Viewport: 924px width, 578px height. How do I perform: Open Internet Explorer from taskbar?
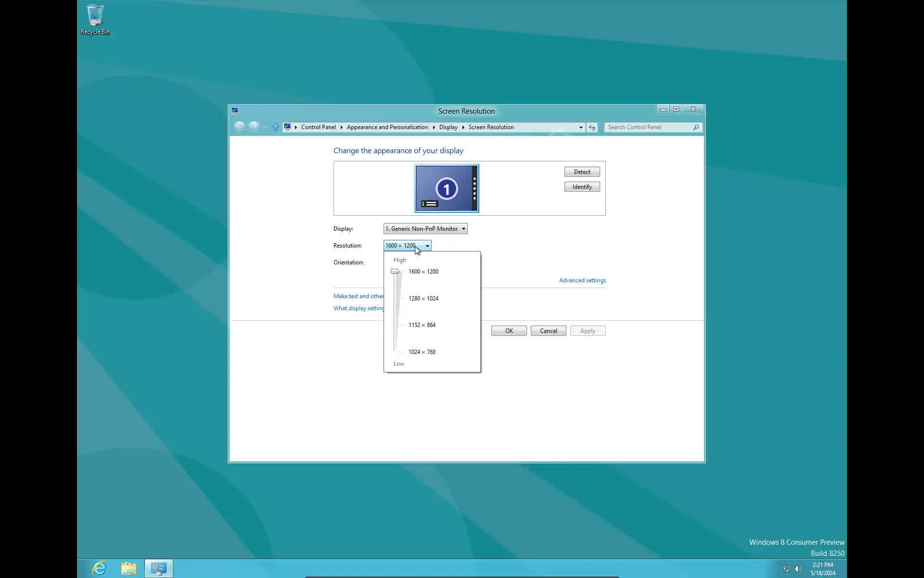click(x=99, y=568)
